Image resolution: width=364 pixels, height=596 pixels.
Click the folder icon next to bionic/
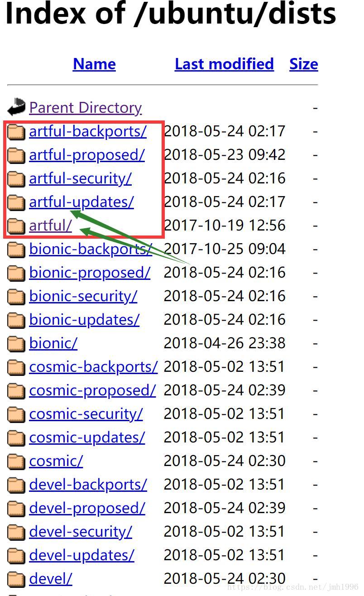coord(16,343)
